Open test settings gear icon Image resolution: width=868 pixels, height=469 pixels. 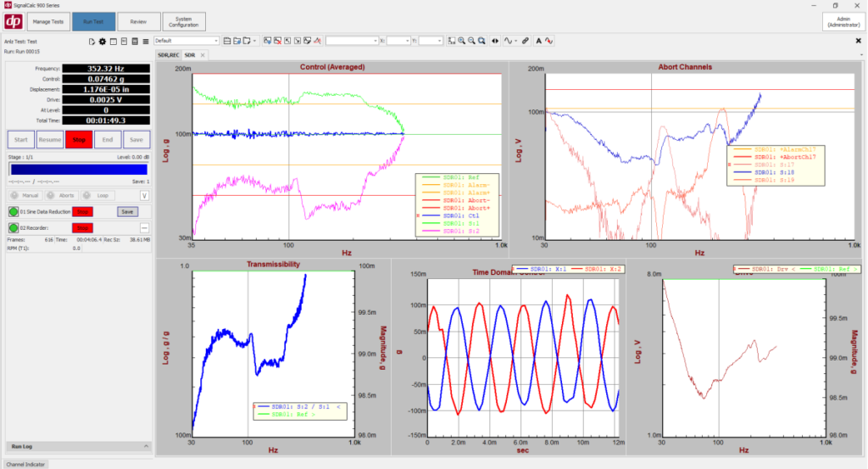click(x=103, y=42)
